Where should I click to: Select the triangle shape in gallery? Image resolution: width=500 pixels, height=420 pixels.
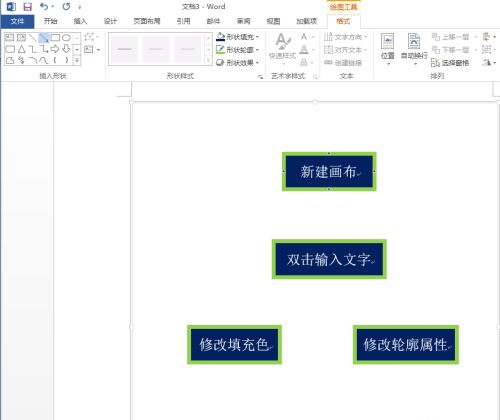click(21, 49)
